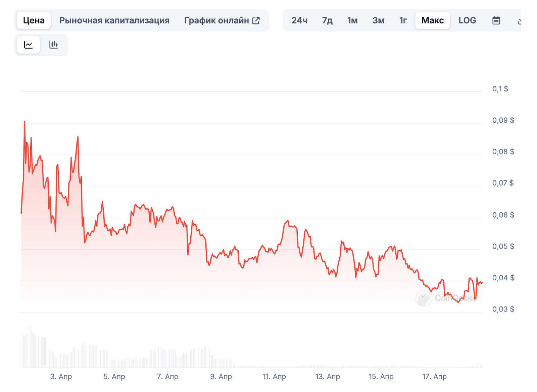Set range to 7д
Screen dimensions: 537x392
tap(327, 20)
